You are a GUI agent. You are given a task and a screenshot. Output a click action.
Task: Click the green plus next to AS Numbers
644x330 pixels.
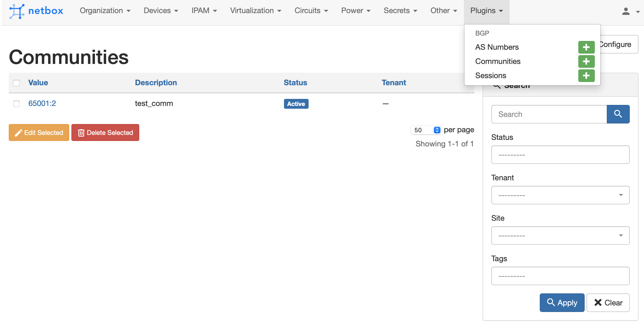tap(586, 47)
